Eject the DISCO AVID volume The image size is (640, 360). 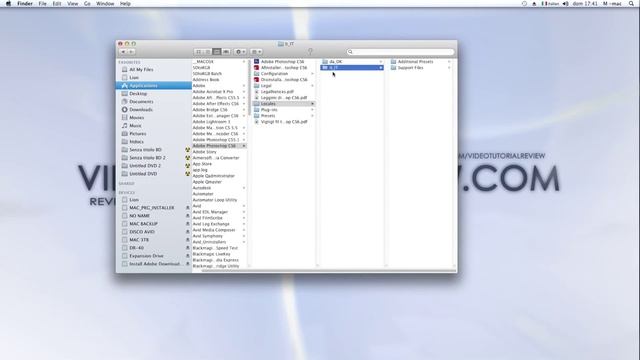[x=188, y=232]
